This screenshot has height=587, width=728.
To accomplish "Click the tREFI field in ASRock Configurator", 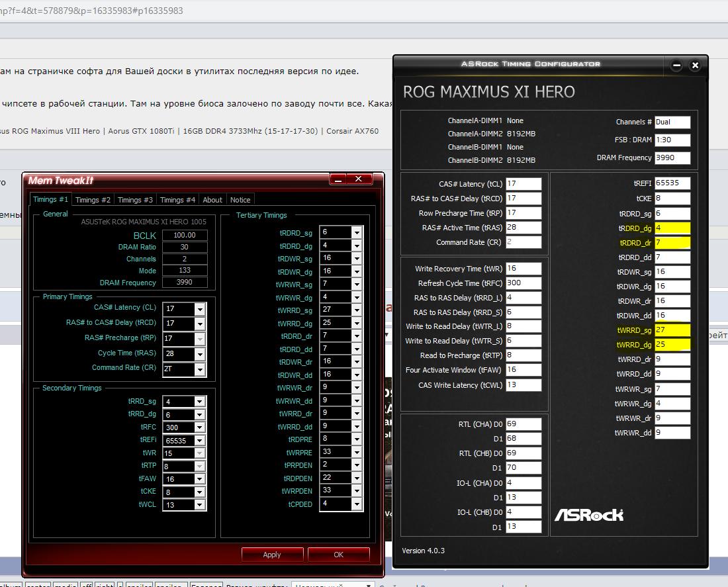I will point(672,183).
